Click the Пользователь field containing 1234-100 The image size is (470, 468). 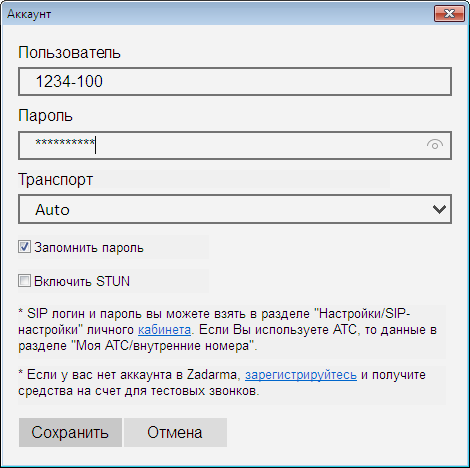pyautogui.click(x=235, y=82)
